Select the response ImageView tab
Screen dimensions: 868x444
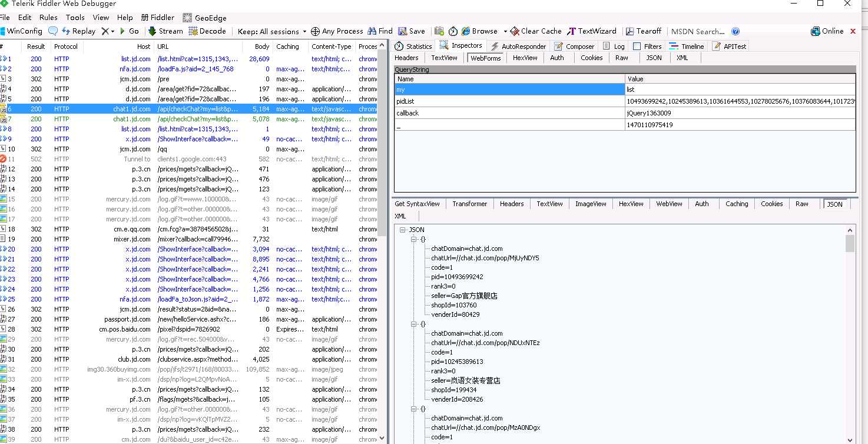click(591, 204)
